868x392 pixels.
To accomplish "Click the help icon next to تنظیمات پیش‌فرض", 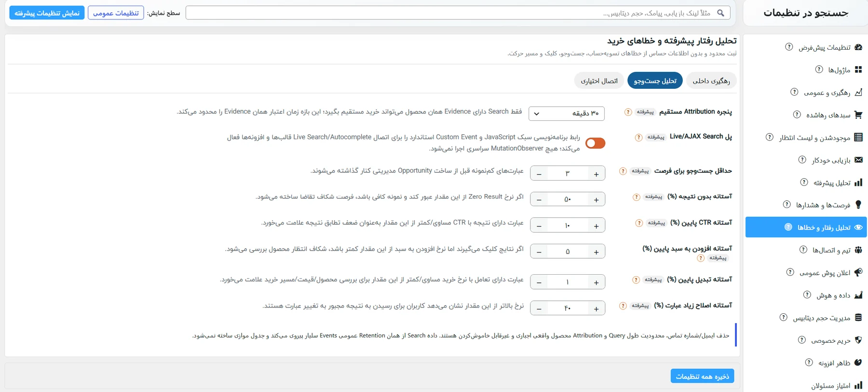I will pyautogui.click(x=789, y=47).
